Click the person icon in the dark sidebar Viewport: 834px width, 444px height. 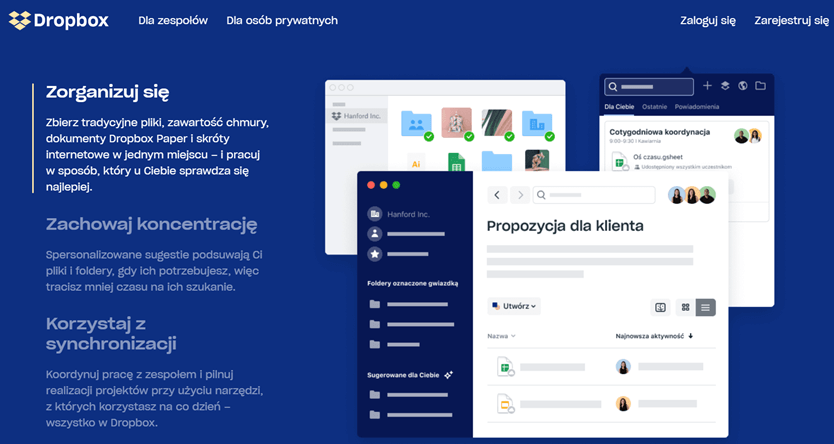[375, 234]
